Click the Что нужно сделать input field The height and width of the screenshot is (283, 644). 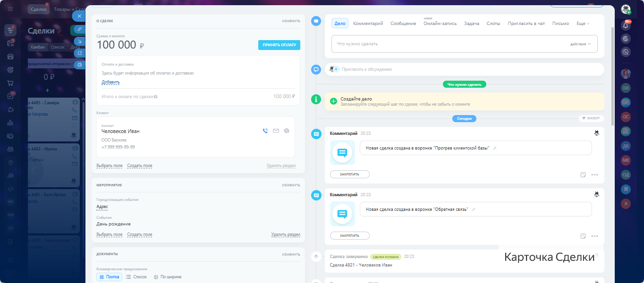(464, 44)
